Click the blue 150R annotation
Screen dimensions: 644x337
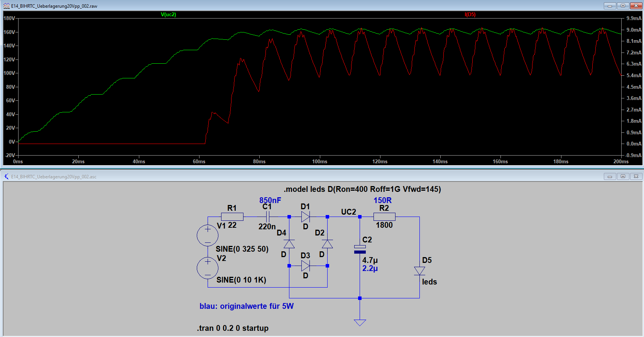382,200
